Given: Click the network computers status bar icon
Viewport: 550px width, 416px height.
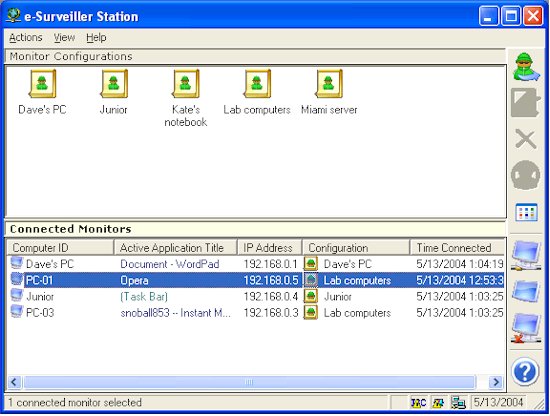Looking at the screenshot, I should click(458, 403).
